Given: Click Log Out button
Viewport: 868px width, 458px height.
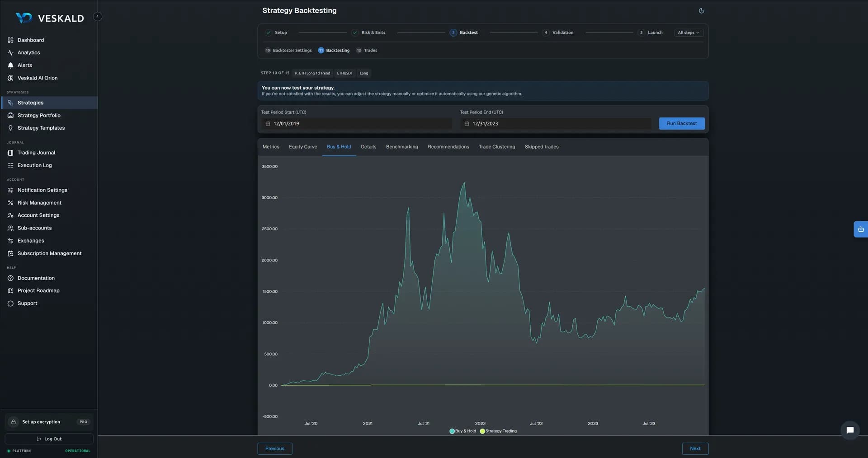Looking at the screenshot, I should pos(49,439).
